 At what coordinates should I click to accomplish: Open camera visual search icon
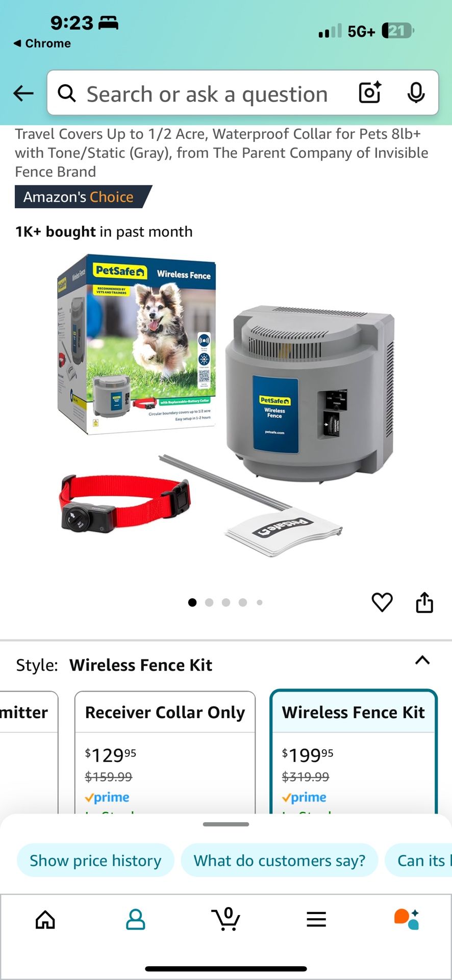point(370,92)
